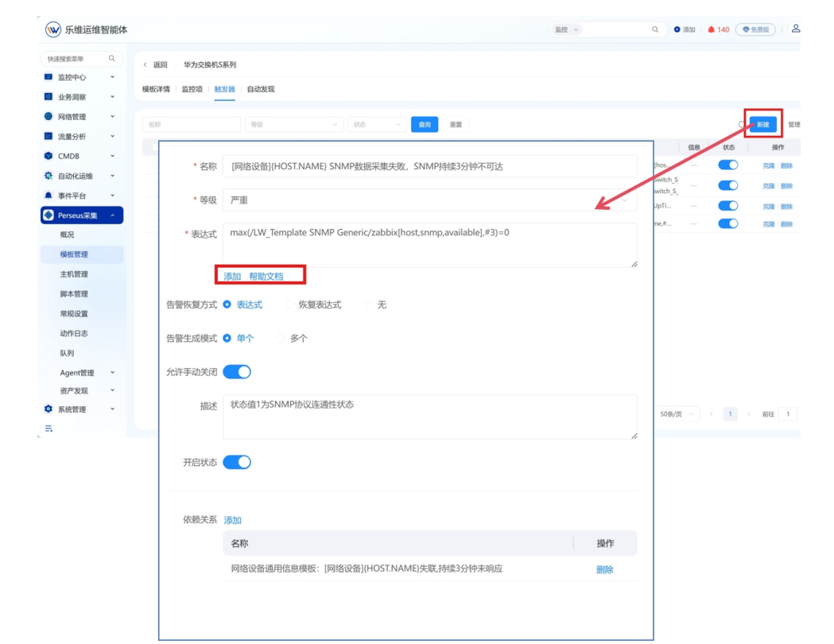Viewport: 834px width, 644px height.
Task: Toggle the 开启状态 switch
Action: click(x=237, y=462)
